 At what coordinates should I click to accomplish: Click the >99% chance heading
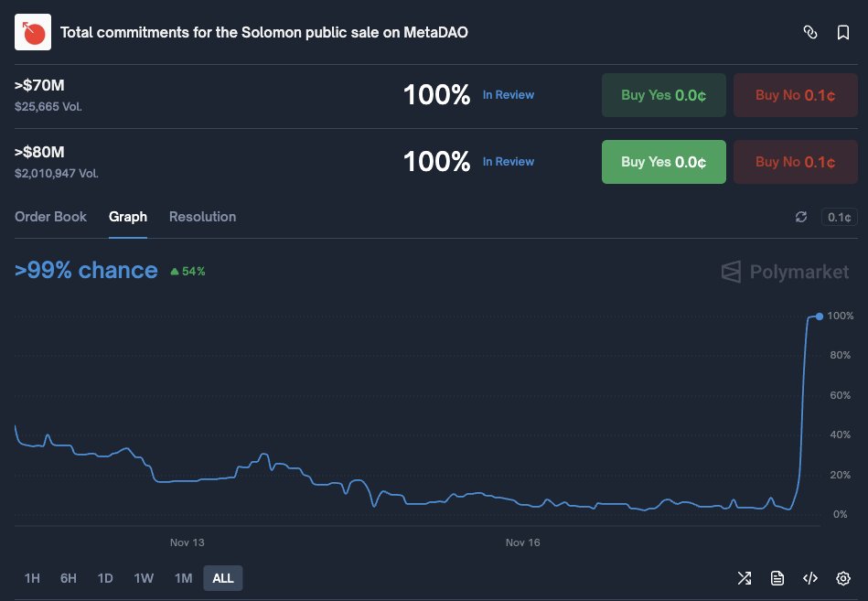click(86, 270)
